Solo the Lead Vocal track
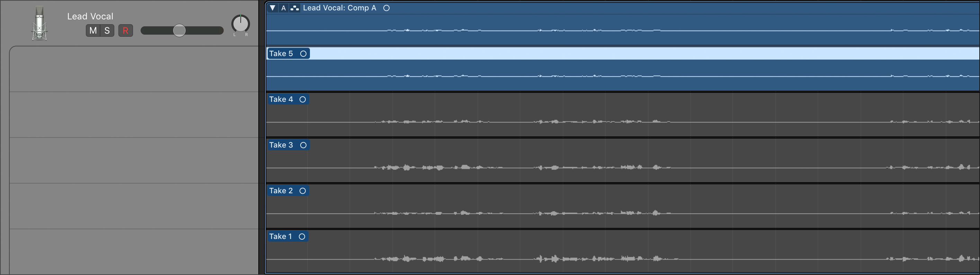Viewport: 980px width, 275px height. tap(107, 30)
